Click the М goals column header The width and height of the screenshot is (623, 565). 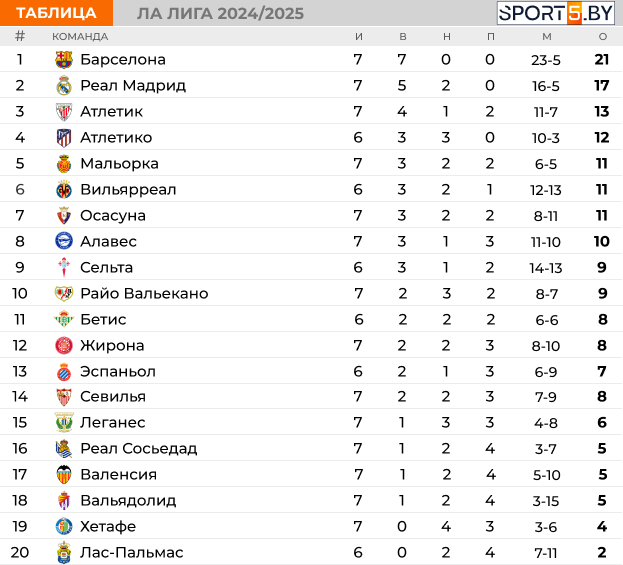click(x=546, y=36)
